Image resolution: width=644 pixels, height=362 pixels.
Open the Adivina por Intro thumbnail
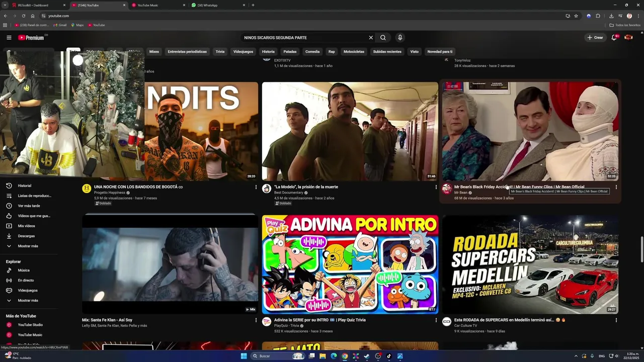tap(350, 264)
